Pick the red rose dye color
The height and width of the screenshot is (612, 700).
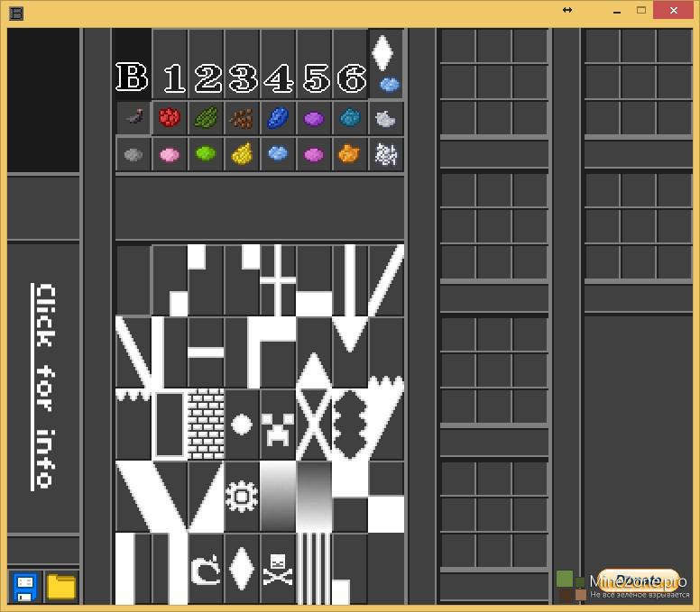pyautogui.click(x=170, y=117)
